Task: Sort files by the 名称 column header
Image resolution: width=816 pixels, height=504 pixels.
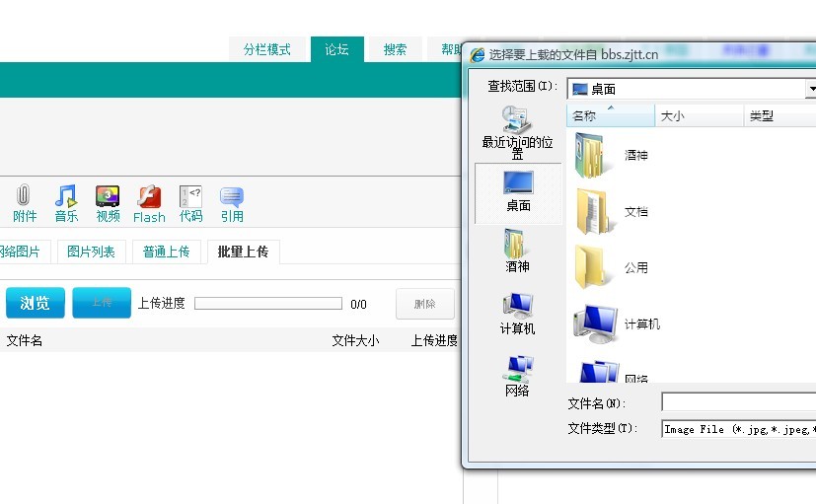Action: click(x=610, y=116)
